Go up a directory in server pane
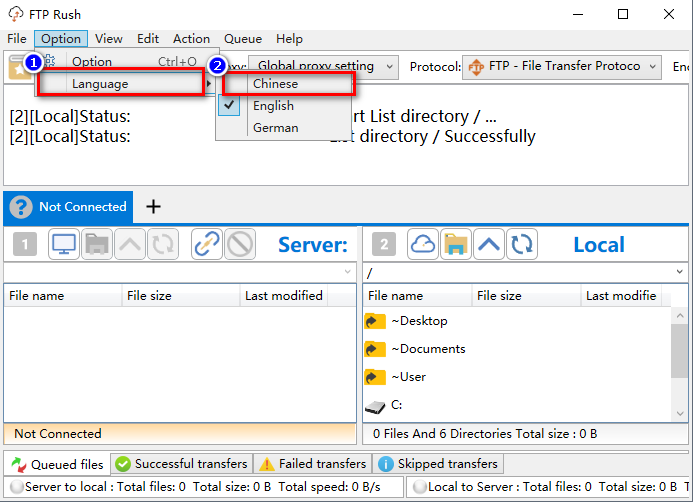This screenshot has height=502, width=693. tap(130, 244)
